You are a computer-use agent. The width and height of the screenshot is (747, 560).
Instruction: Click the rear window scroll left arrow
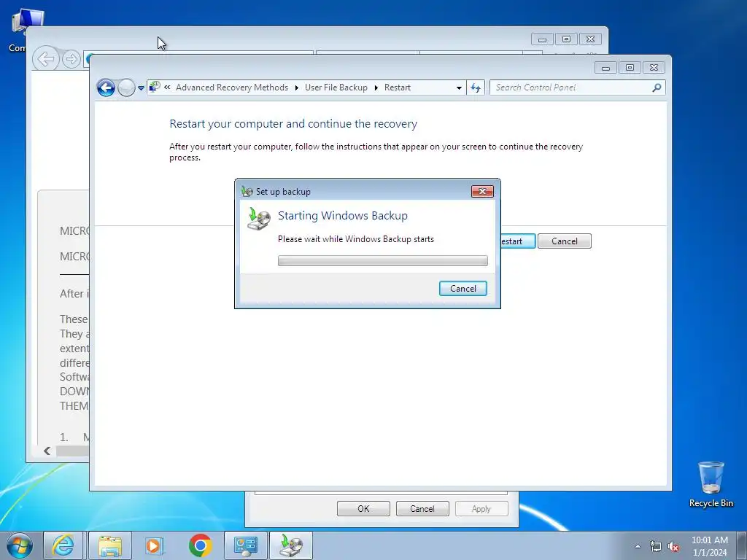click(x=47, y=451)
